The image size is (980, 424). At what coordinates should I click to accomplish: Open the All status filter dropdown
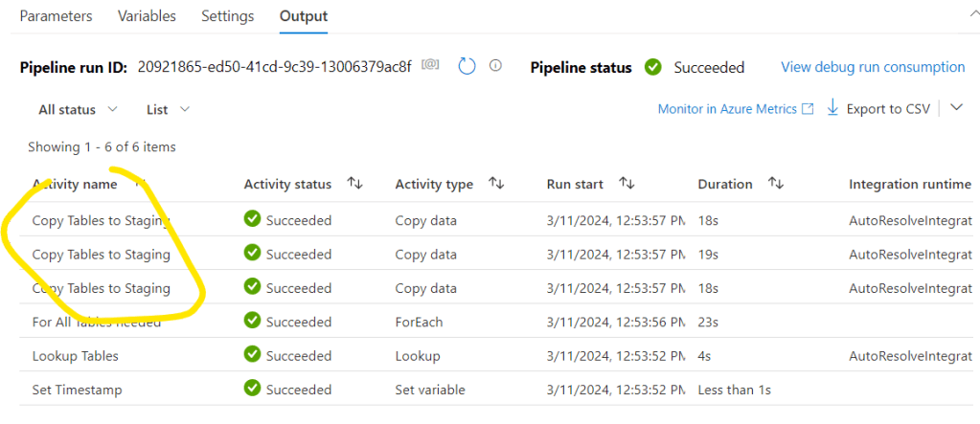pos(78,109)
